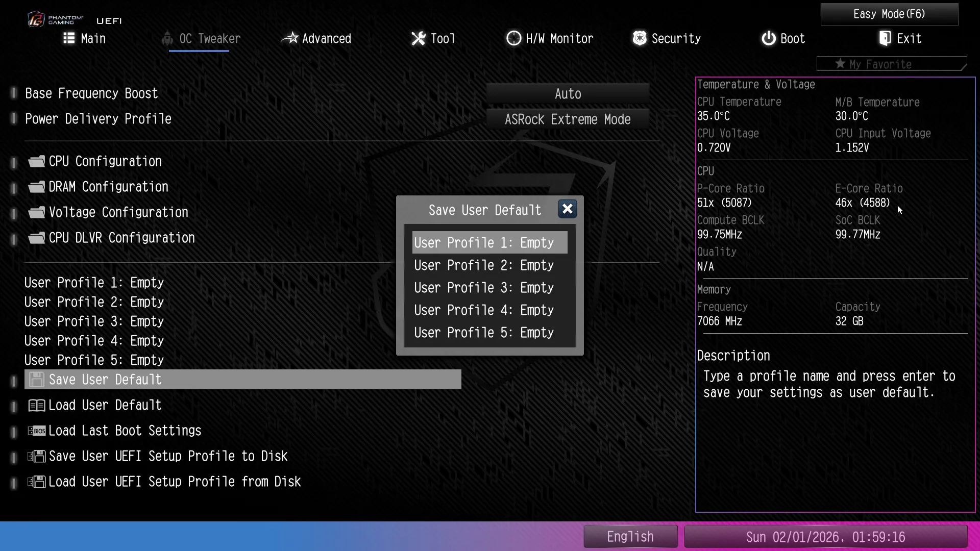Click the power icon on Boot tab
The height and width of the screenshot is (551, 980).
click(768, 38)
